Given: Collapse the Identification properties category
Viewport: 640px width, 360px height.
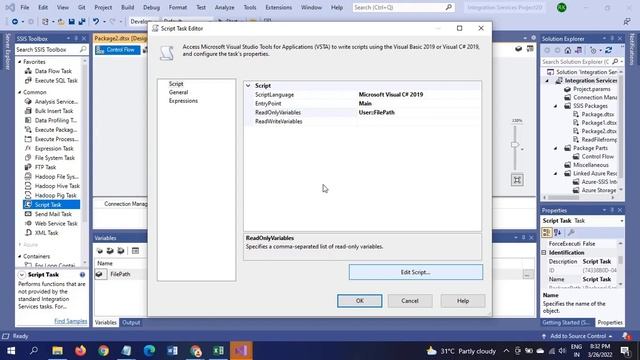Looking at the screenshot, I should pyautogui.click(x=544, y=253).
